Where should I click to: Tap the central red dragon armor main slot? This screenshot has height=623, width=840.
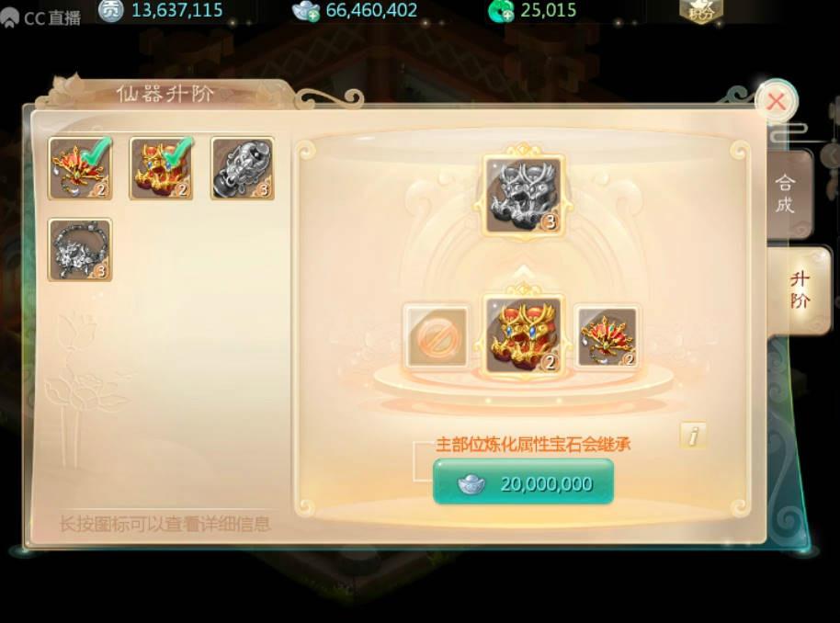pyautogui.click(x=524, y=335)
